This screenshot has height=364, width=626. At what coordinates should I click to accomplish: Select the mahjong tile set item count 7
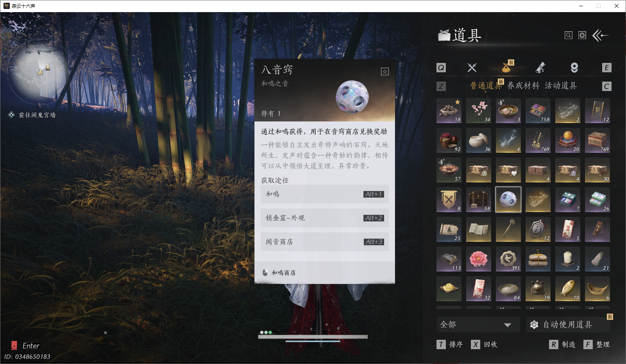568,200
